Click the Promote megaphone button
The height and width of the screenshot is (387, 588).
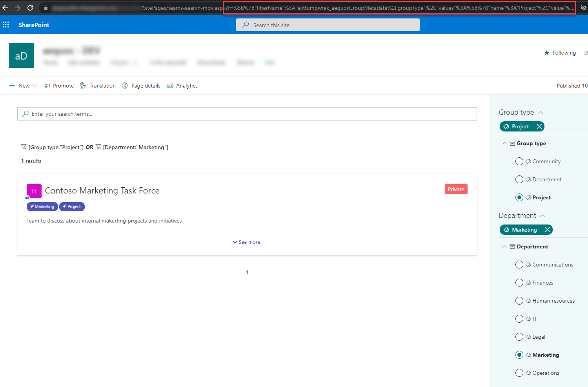[x=58, y=86]
